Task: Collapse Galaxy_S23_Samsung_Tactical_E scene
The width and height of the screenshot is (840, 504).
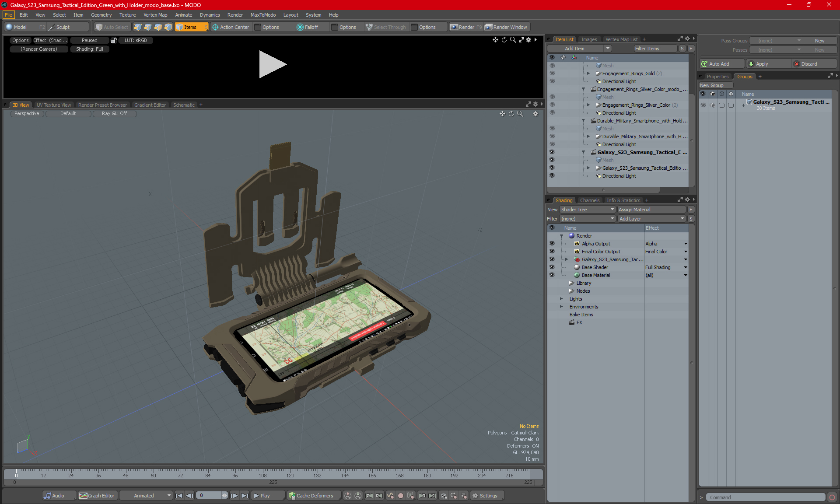Action: [583, 152]
